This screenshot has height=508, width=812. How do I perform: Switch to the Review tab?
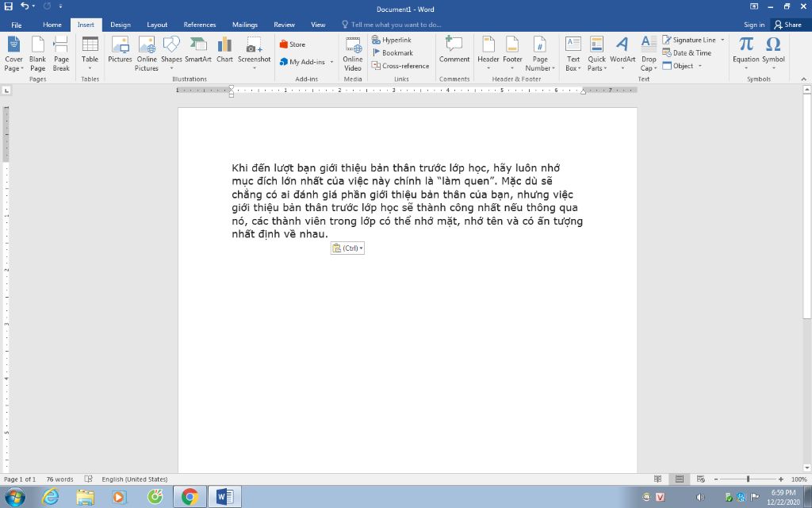[x=284, y=25]
